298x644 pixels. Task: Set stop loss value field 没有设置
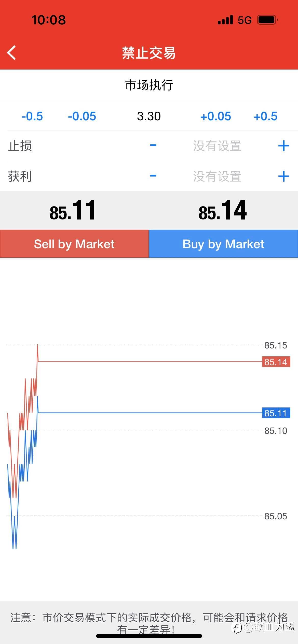217,146
